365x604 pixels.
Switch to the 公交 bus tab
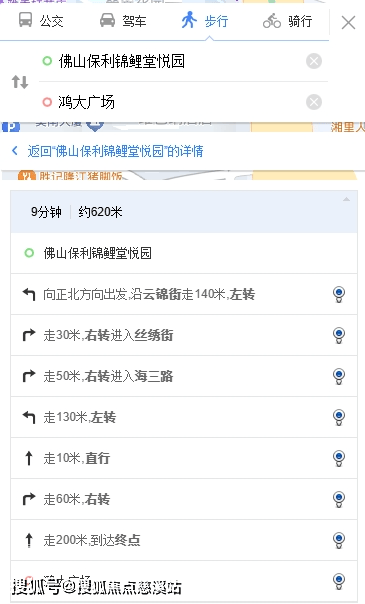tap(41, 20)
